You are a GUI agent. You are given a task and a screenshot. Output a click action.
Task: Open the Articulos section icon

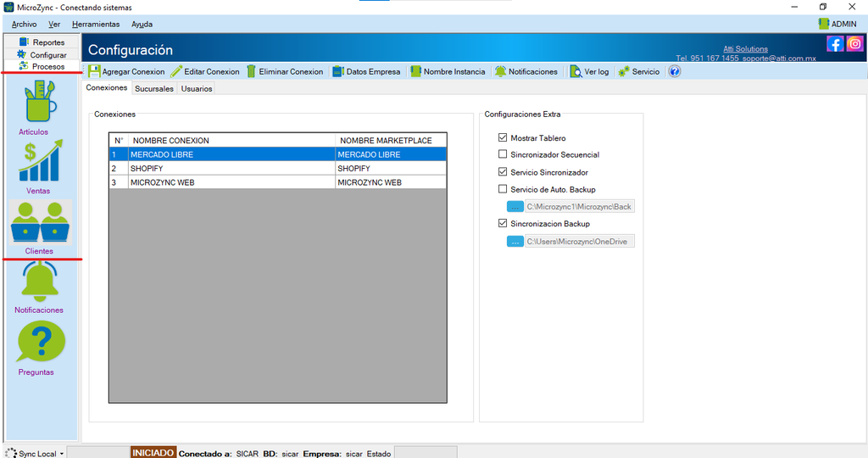[40, 101]
